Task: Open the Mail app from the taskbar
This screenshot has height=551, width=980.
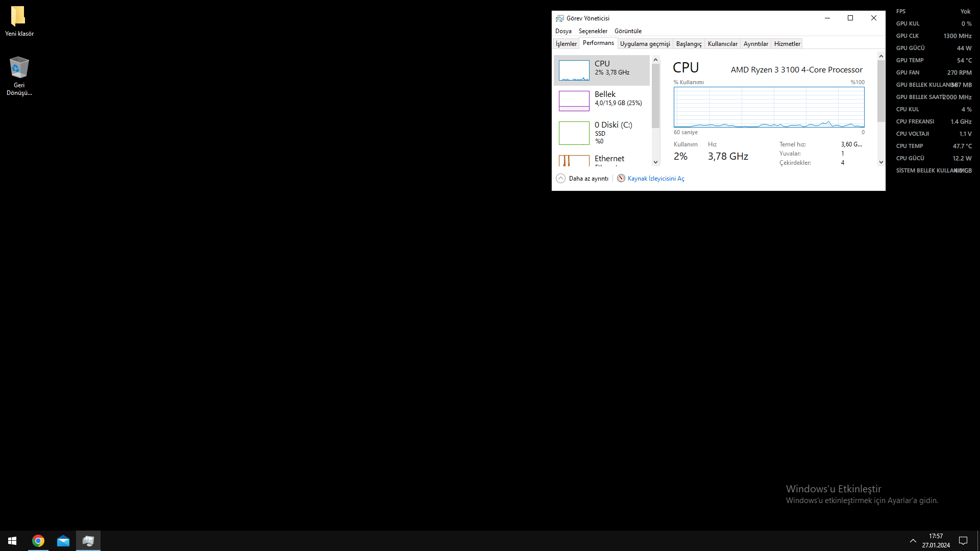Action: 63,541
